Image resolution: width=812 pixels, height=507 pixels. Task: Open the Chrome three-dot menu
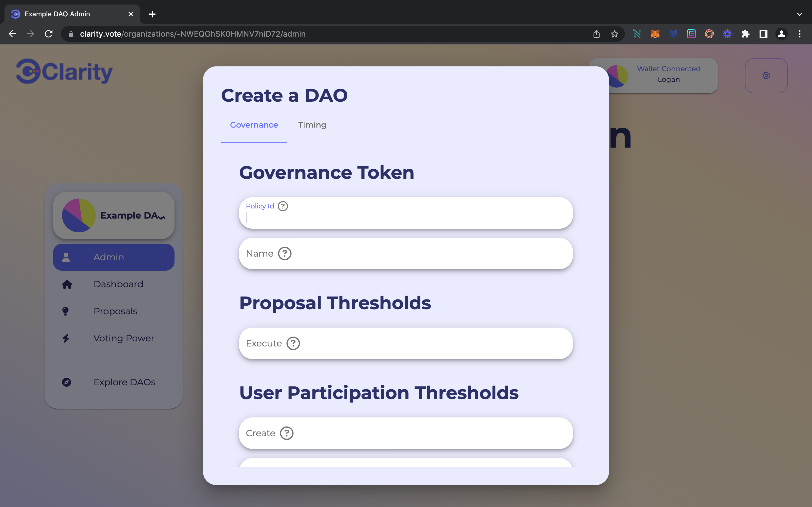click(799, 34)
